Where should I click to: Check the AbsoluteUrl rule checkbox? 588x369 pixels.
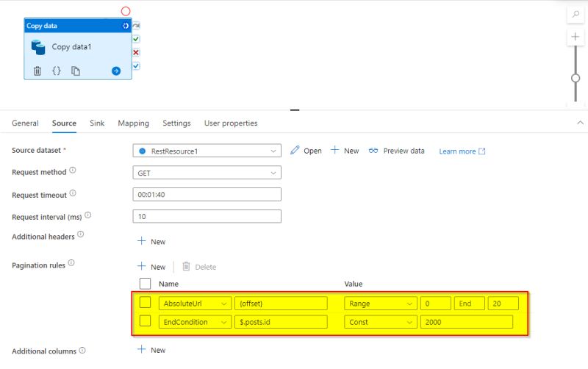145,302
